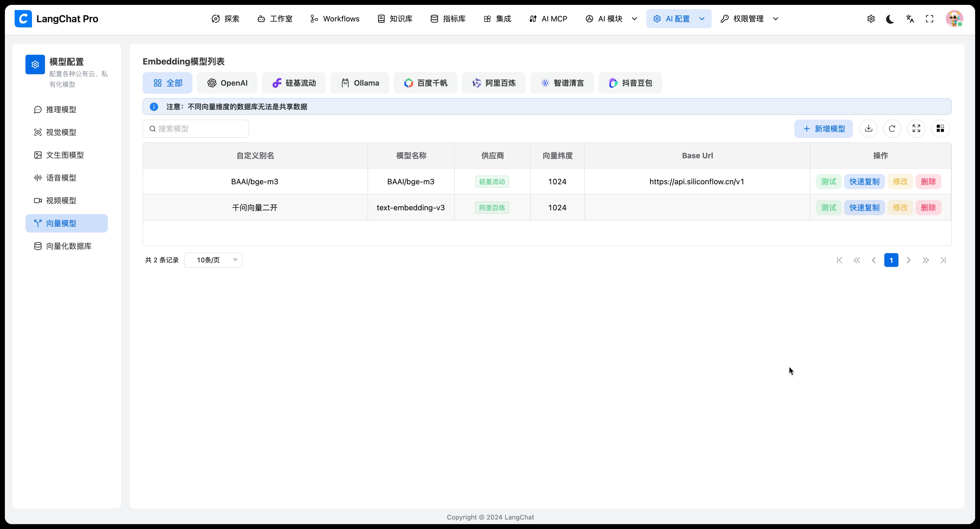The height and width of the screenshot is (529, 980).
Task: Click the 新增模型 button
Action: pos(824,128)
